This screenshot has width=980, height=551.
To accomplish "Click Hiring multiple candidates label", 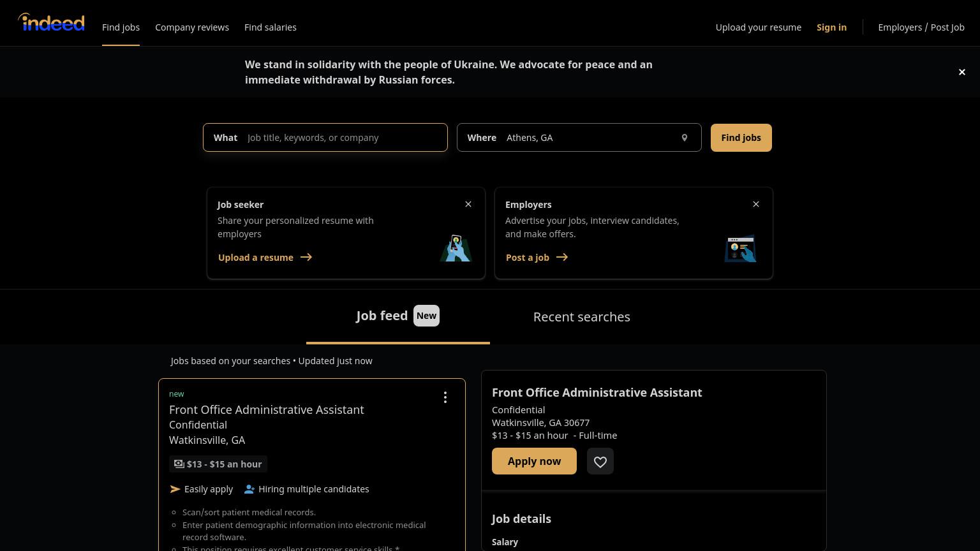I will coord(314,489).
